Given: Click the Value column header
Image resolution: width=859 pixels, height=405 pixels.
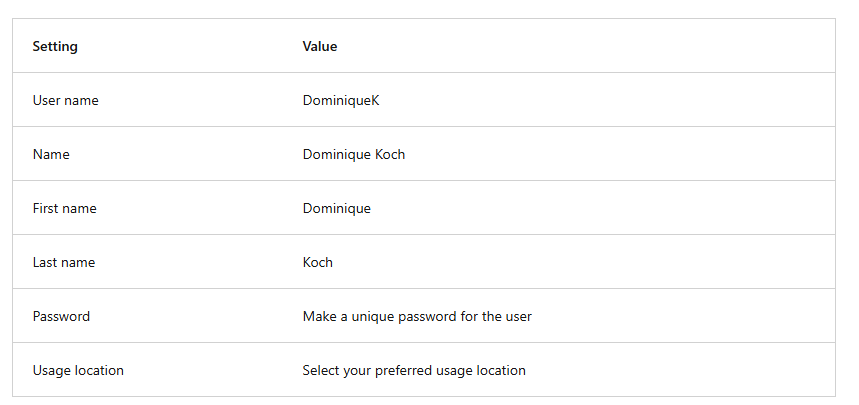Looking at the screenshot, I should point(320,46).
